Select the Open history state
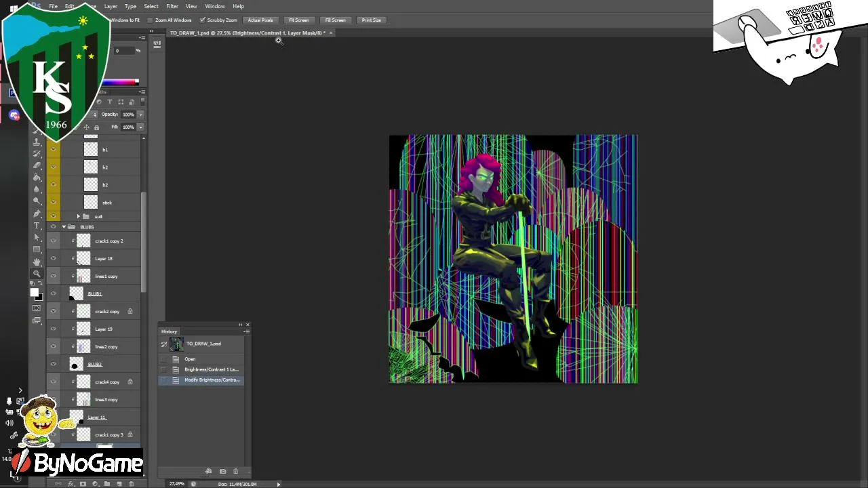The image size is (868, 488). click(201, 359)
